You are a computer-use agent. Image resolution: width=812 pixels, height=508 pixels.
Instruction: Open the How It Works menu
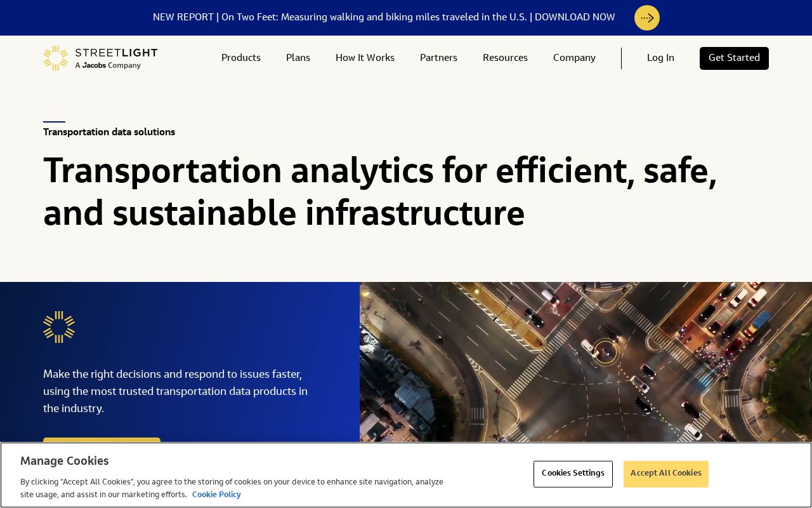[x=365, y=58]
